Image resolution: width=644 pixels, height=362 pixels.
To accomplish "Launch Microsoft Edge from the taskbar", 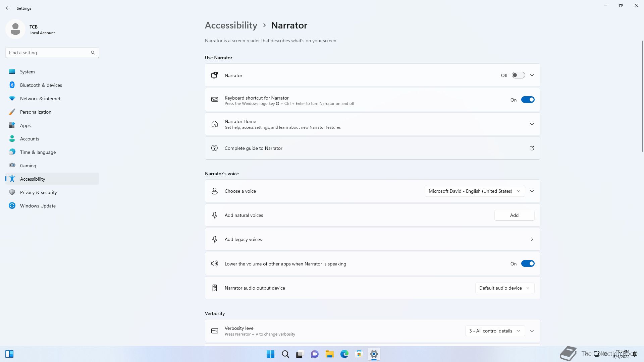I will pos(344,354).
